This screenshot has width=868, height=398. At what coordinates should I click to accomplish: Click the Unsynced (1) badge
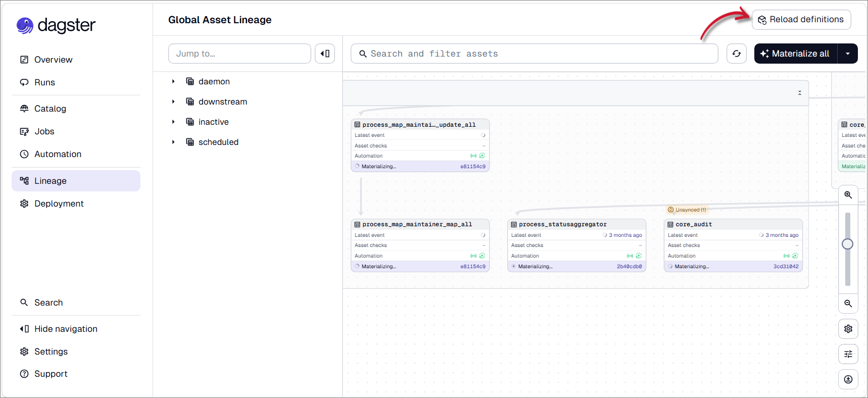point(687,210)
